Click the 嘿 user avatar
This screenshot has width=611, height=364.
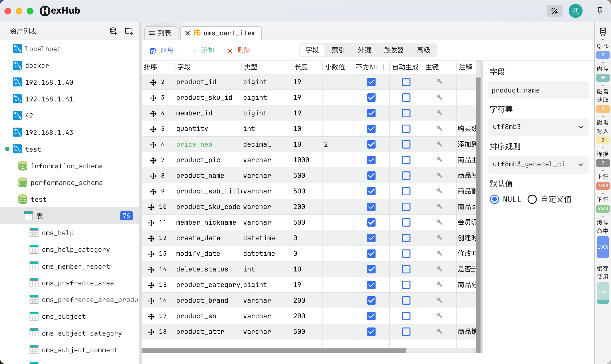tap(575, 11)
